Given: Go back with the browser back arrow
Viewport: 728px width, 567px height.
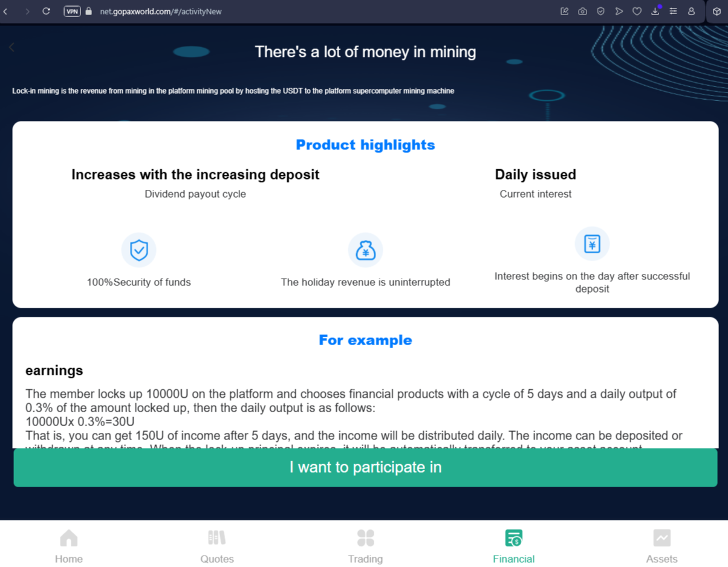Looking at the screenshot, I should click(x=5, y=11).
